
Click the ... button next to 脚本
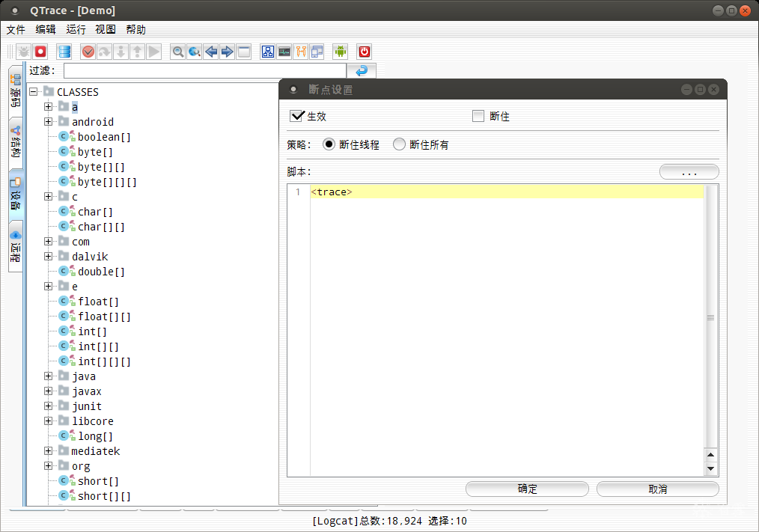[x=688, y=171]
